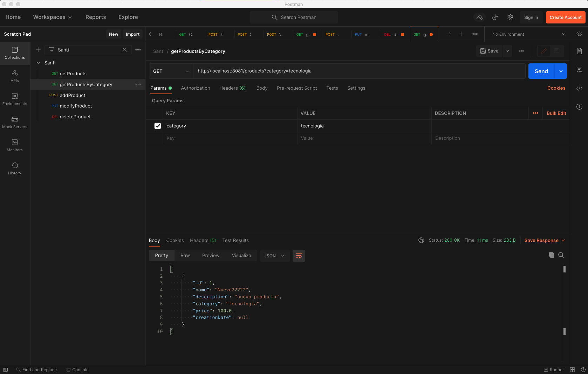Viewport: 588px width, 374px height.
Task: Open the Mock Servers panel
Action: (15, 122)
